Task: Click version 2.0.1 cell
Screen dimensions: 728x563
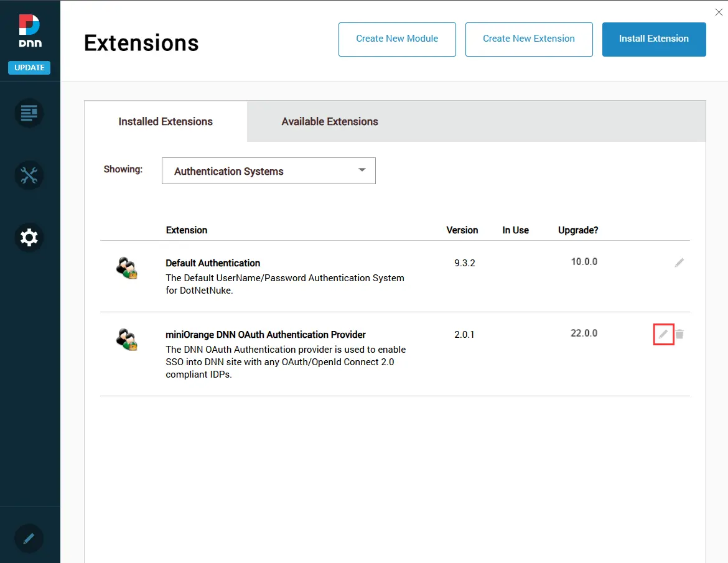Action: 464,335
